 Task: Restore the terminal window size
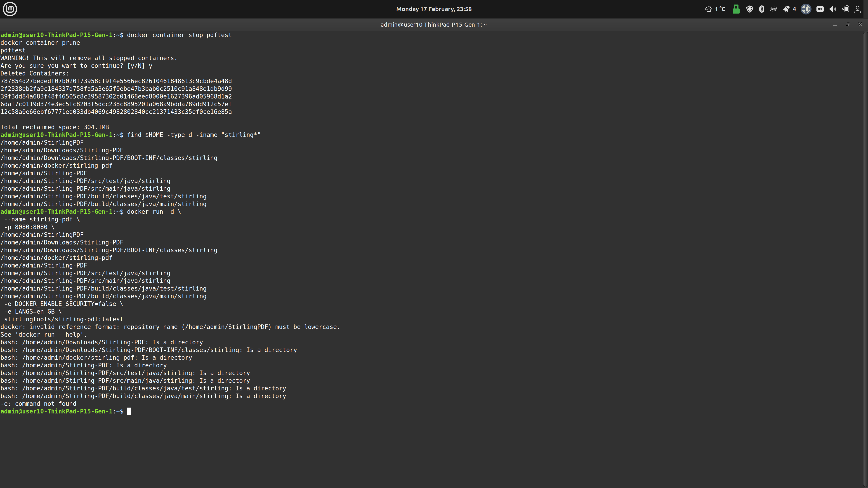tap(847, 25)
